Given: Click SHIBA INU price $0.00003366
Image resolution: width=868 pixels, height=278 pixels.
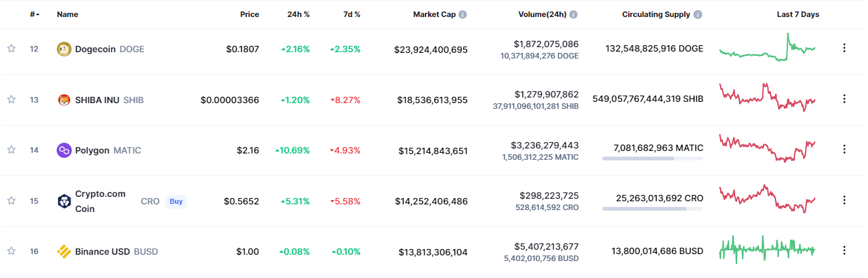Looking at the screenshot, I should [x=230, y=99].
